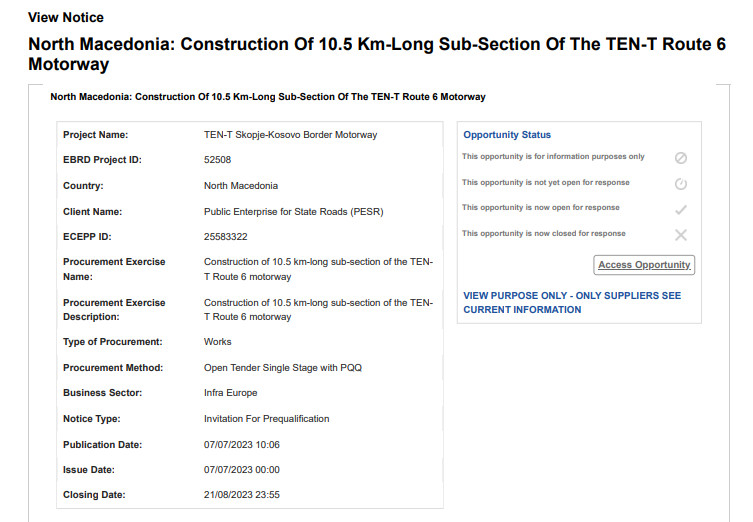Click 'information purposes only' status text
753x522 pixels.
pyautogui.click(x=553, y=157)
